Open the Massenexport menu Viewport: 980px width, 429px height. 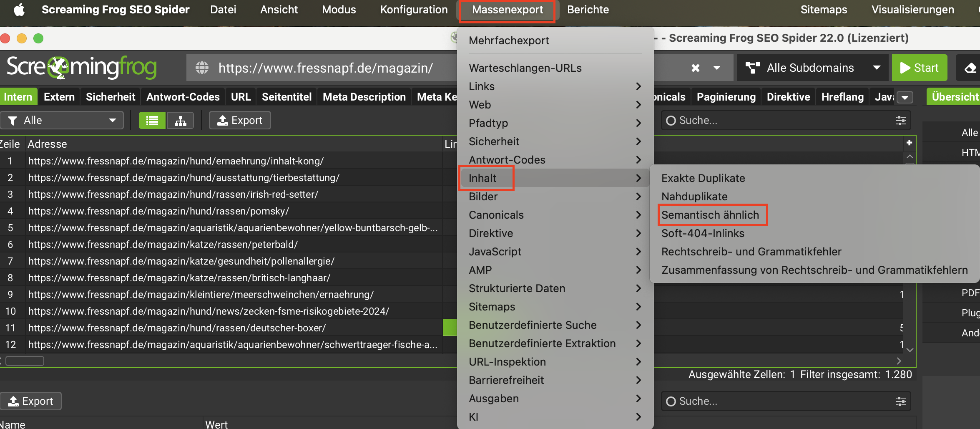click(508, 10)
